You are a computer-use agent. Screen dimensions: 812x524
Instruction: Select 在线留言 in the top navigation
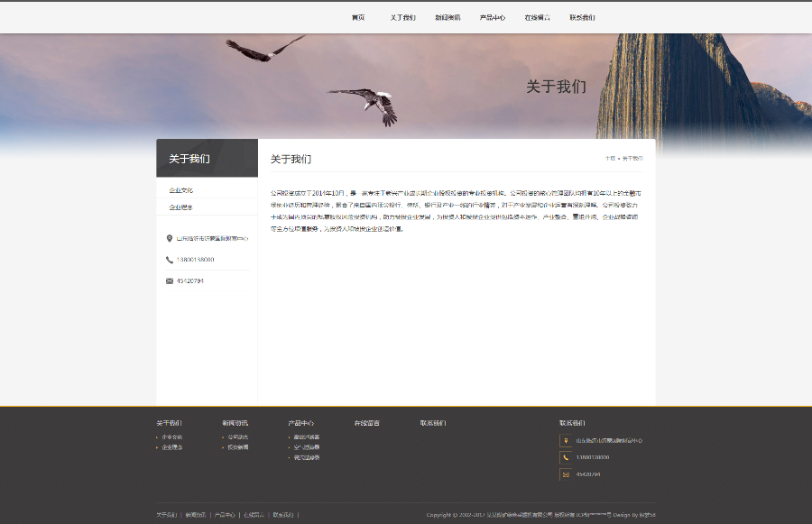pyautogui.click(x=537, y=18)
